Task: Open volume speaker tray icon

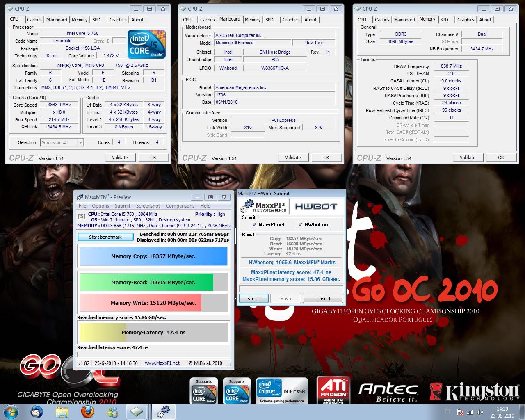Action: coord(479,412)
